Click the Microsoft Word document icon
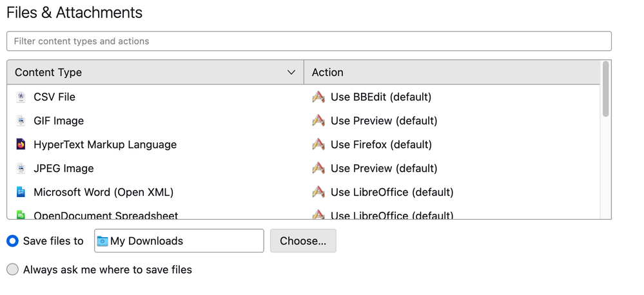644x295 pixels. [x=21, y=193]
